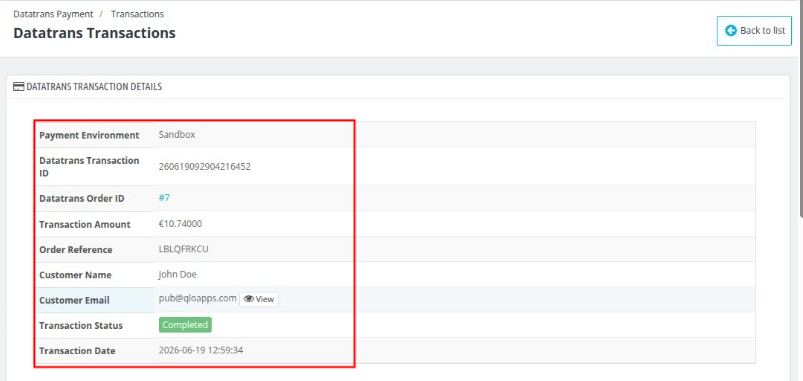Select the transaction ID 260619092904216452
The width and height of the screenshot is (803, 381).
click(204, 166)
